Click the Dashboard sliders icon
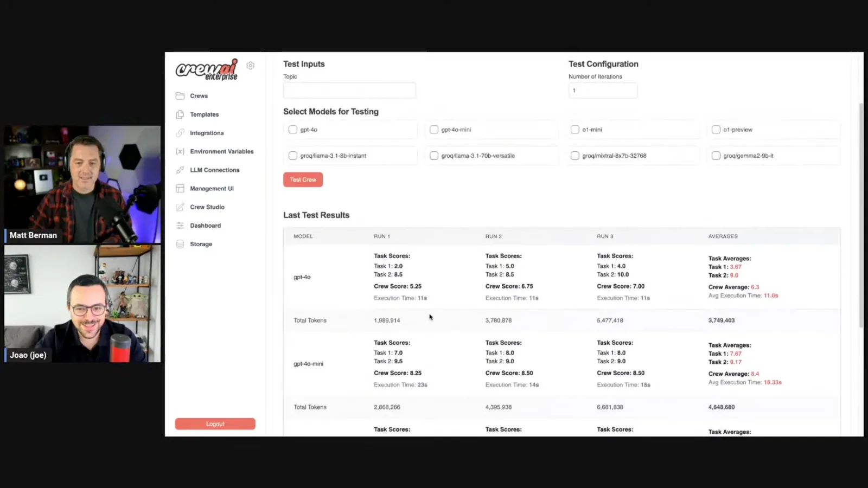Viewport: 868px width, 488px height. point(180,226)
